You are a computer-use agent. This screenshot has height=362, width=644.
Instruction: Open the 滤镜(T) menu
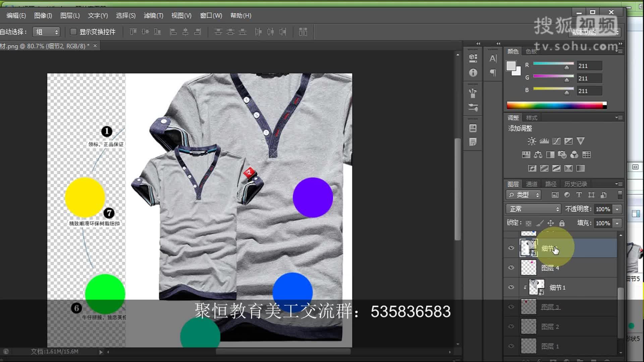point(153,15)
